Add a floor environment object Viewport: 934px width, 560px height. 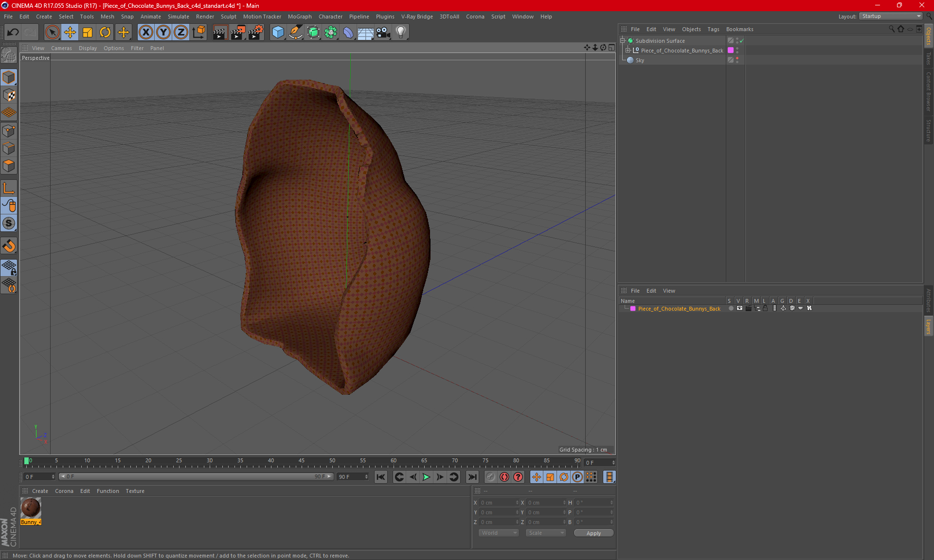coord(366,33)
